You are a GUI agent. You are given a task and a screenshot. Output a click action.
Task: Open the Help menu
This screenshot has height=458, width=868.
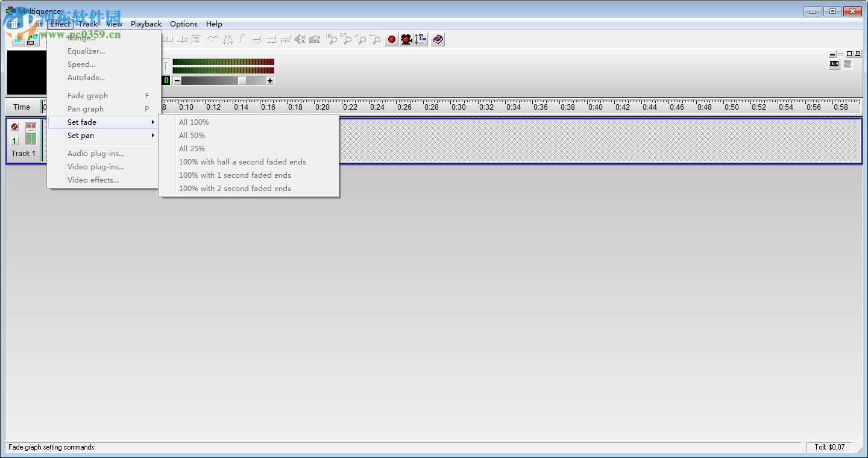click(x=214, y=24)
